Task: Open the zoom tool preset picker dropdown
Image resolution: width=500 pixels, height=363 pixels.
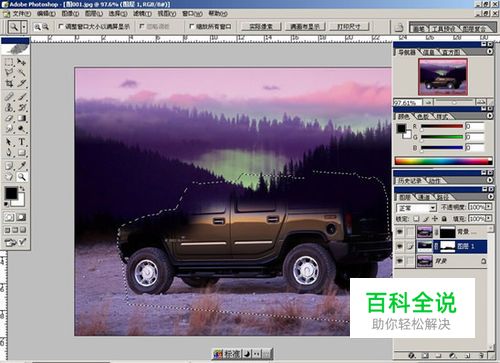Action: point(24,27)
